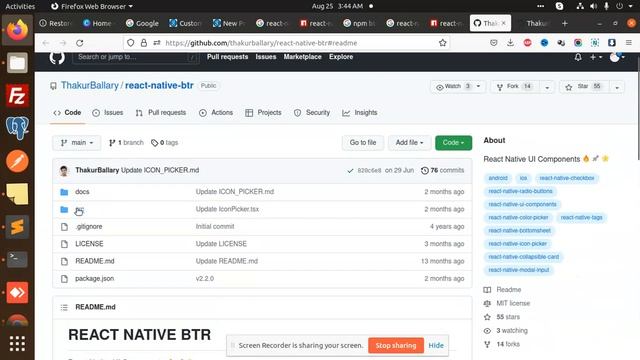Open system volume icon in top bar
The height and width of the screenshot is (360, 640).
point(593,6)
